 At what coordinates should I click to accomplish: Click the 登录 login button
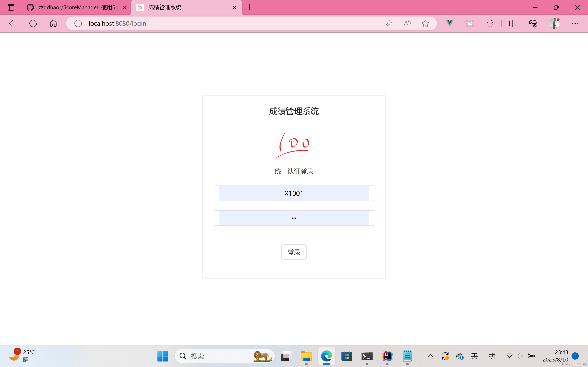point(294,252)
